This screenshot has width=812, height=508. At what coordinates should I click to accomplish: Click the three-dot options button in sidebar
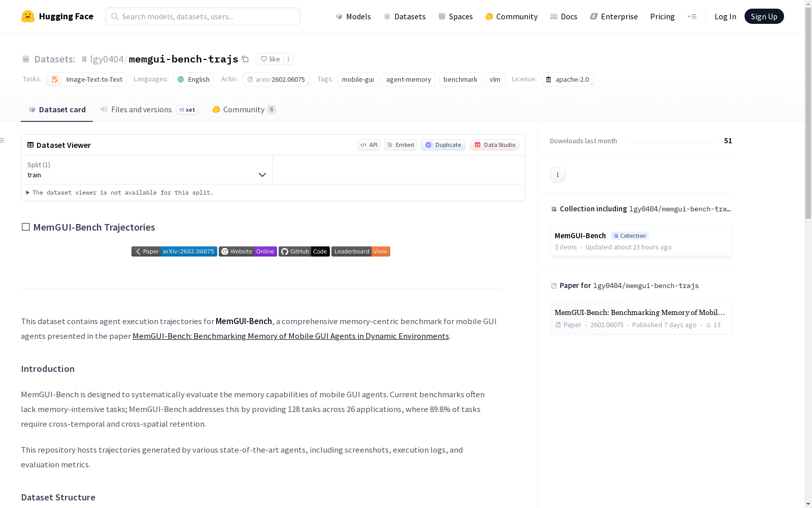(x=558, y=175)
